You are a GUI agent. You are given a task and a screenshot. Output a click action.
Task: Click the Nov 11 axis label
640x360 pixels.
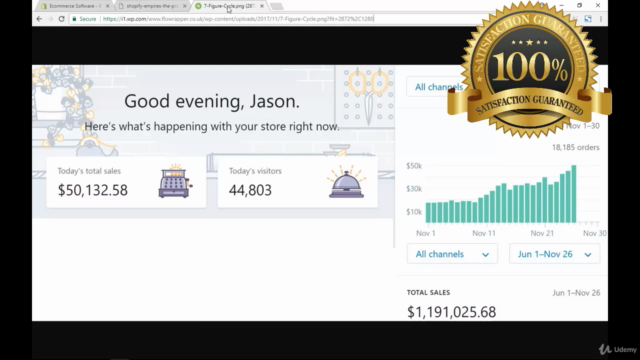(484, 233)
